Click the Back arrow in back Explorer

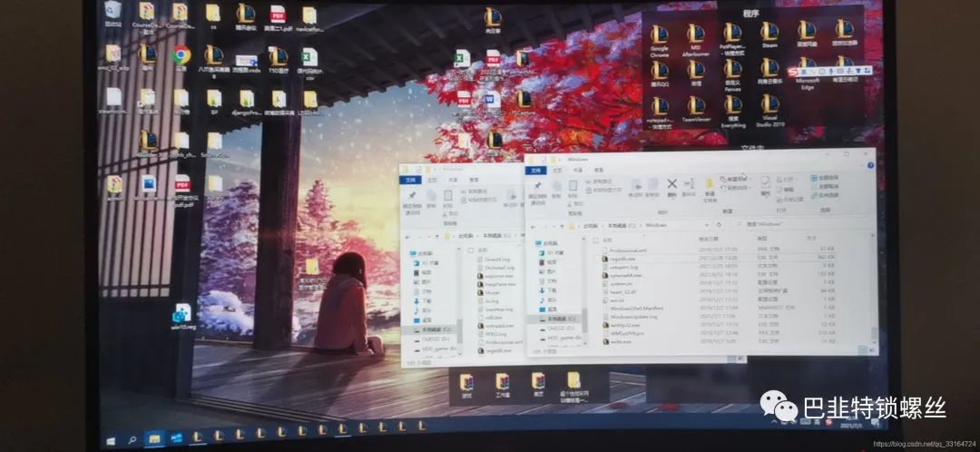(x=409, y=237)
